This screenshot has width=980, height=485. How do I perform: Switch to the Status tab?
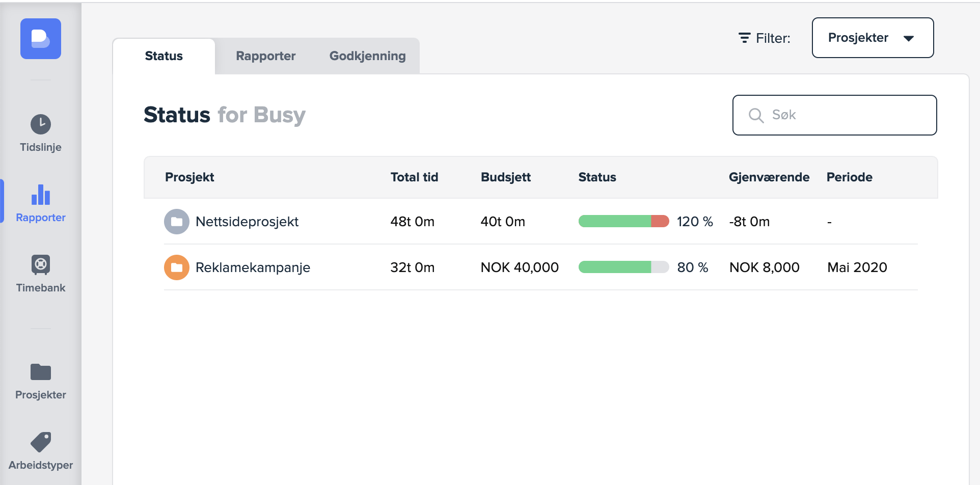[164, 56]
